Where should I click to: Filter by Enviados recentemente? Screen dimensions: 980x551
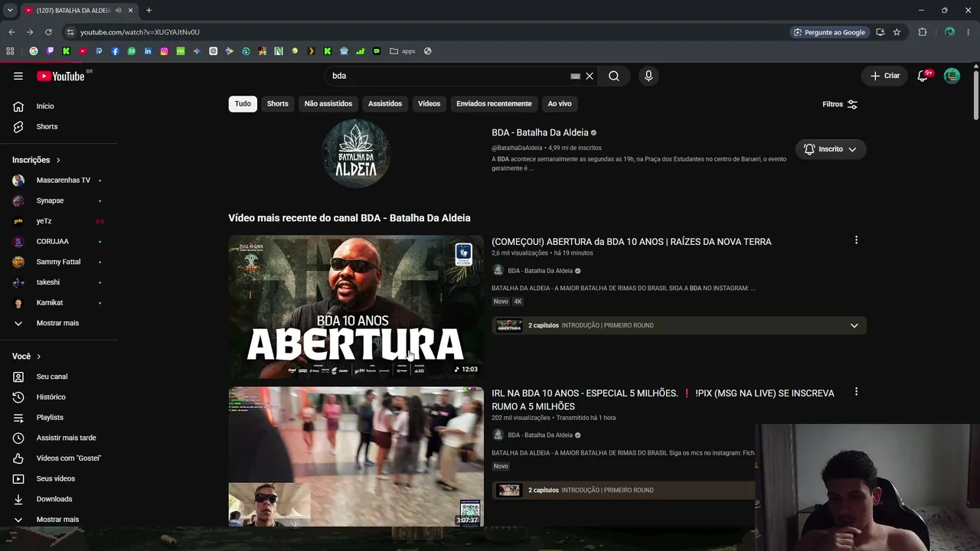[x=494, y=104]
